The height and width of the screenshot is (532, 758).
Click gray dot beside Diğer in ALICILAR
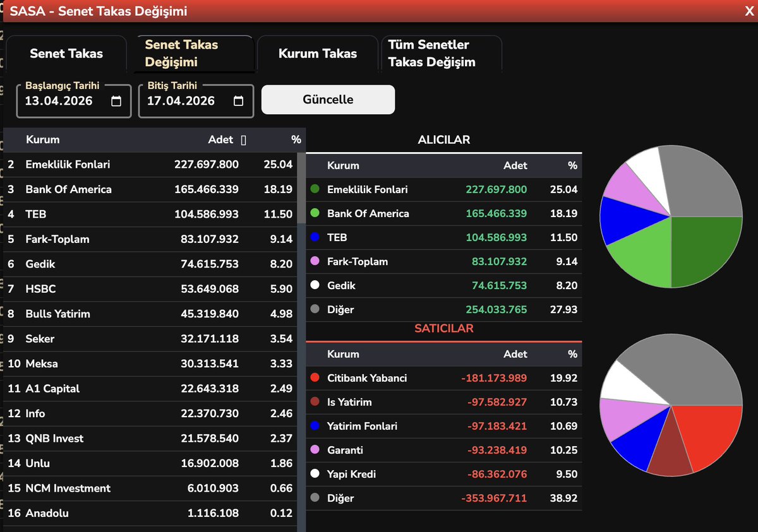(315, 309)
